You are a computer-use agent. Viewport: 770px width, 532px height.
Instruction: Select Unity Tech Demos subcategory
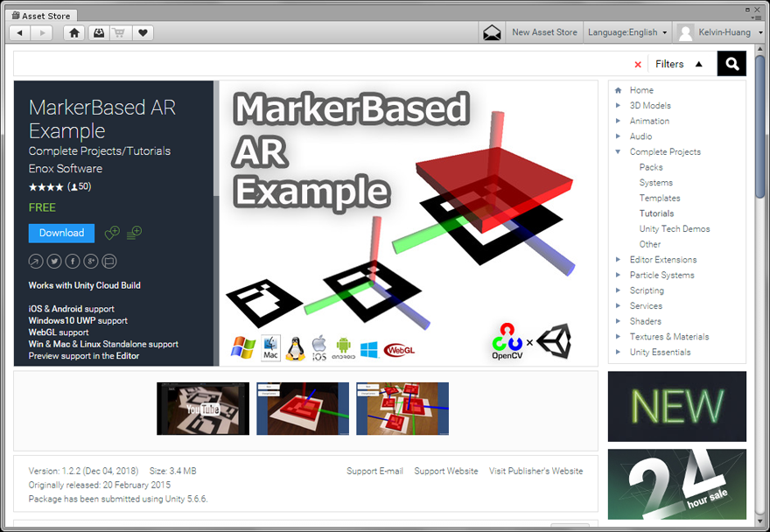(x=675, y=229)
